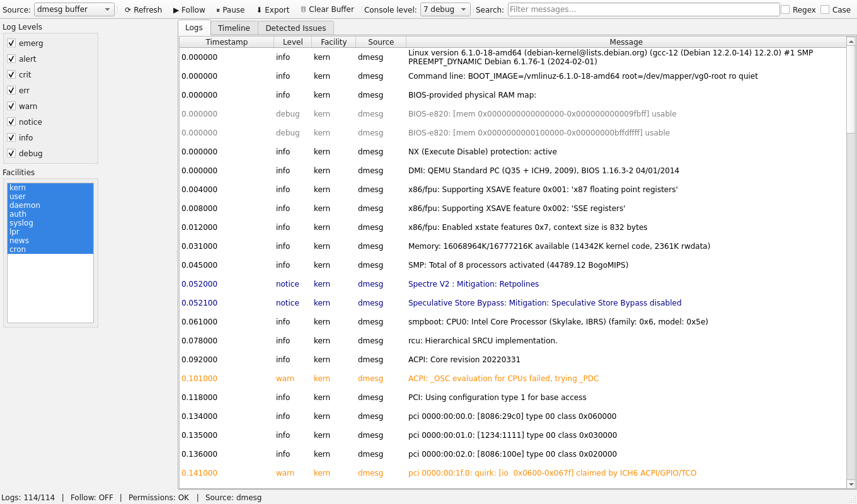Screen dimensions: 857x504
Task: Click the scrollbar up arrow
Action: click(851, 42)
